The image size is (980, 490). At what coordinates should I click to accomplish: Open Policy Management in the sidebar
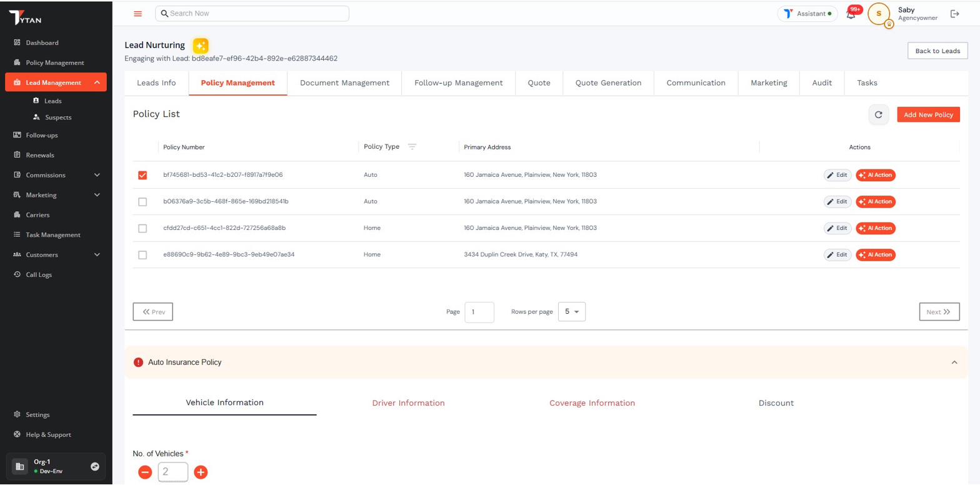click(56, 62)
